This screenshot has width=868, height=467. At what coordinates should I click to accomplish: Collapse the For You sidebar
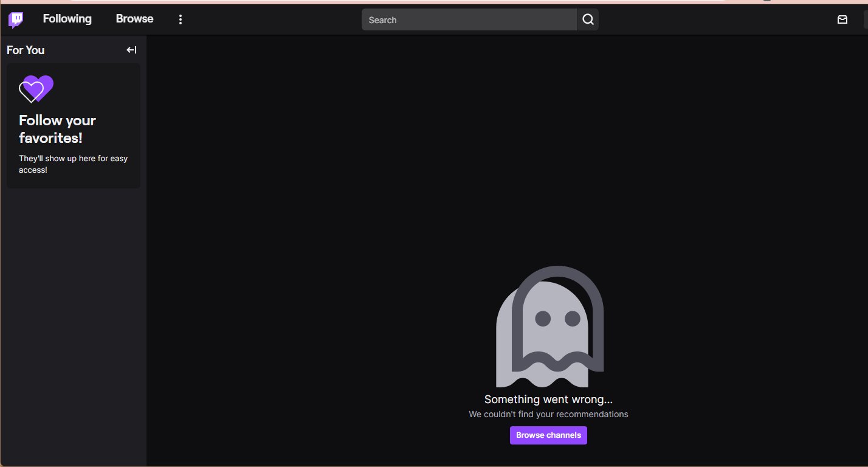tap(131, 50)
